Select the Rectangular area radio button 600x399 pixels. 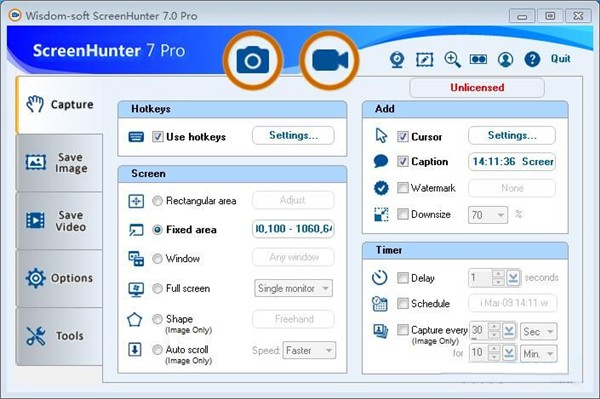coord(157,201)
